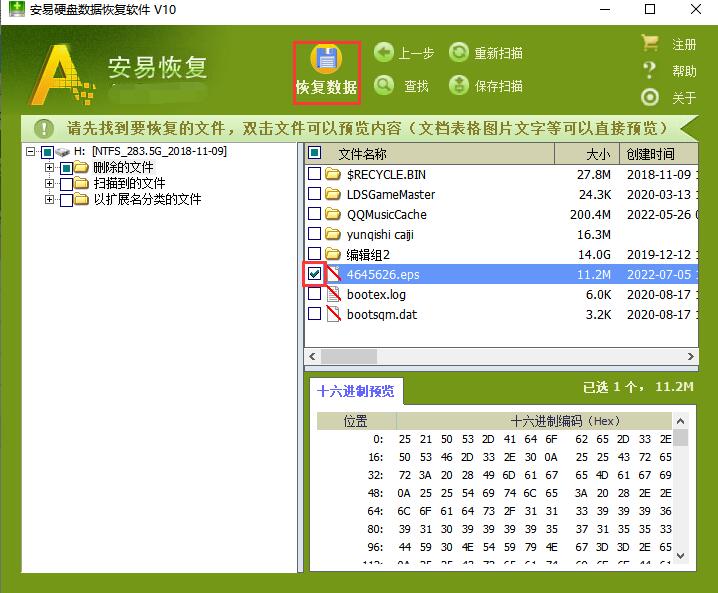
Task: Click the 关于 circle icon
Action: click(x=650, y=97)
